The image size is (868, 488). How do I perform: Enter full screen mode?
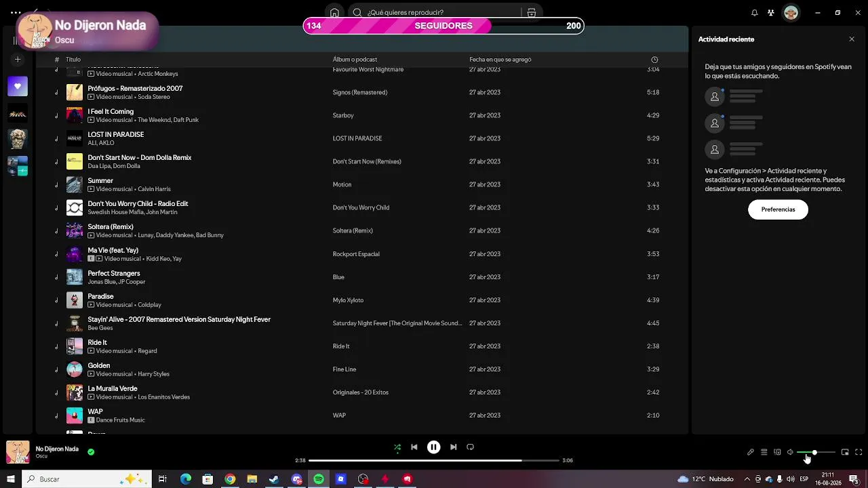pos(859,452)
